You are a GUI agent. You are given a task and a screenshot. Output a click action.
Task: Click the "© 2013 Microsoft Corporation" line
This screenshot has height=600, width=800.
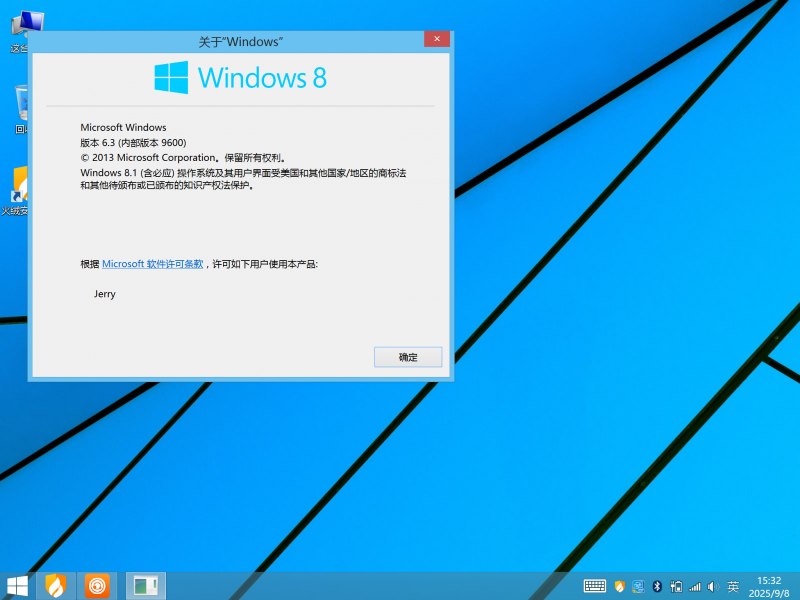tap(183, 158)
